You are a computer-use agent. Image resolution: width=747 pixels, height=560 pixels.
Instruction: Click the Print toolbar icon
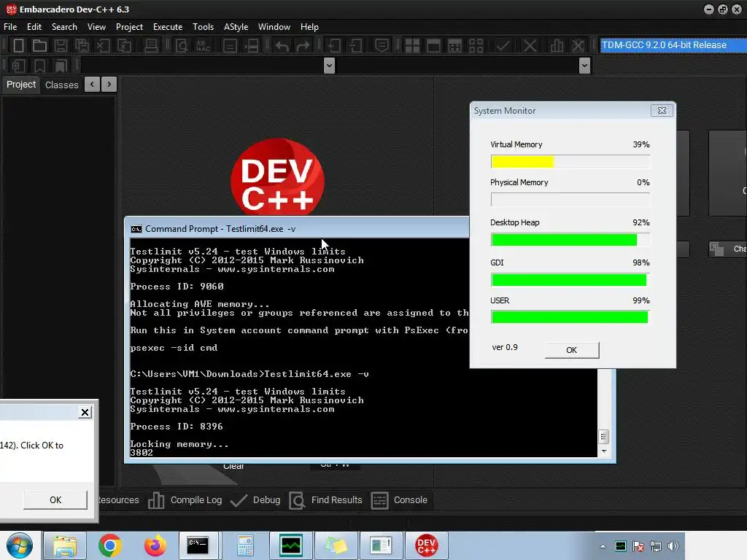151,46
